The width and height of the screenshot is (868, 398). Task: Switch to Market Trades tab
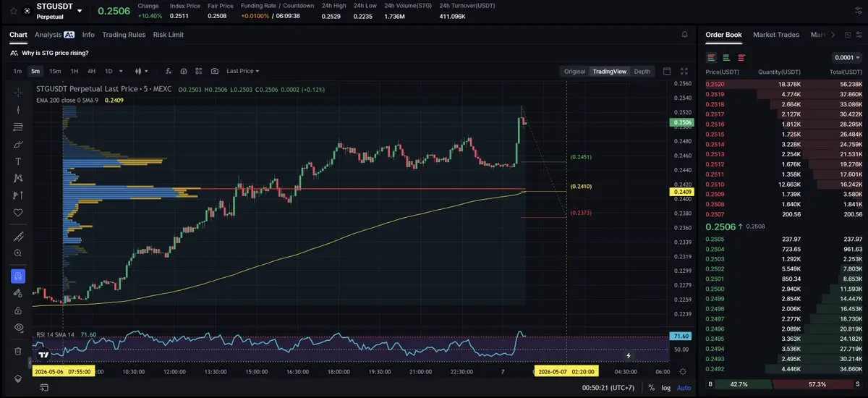click(x=776, y=34)
